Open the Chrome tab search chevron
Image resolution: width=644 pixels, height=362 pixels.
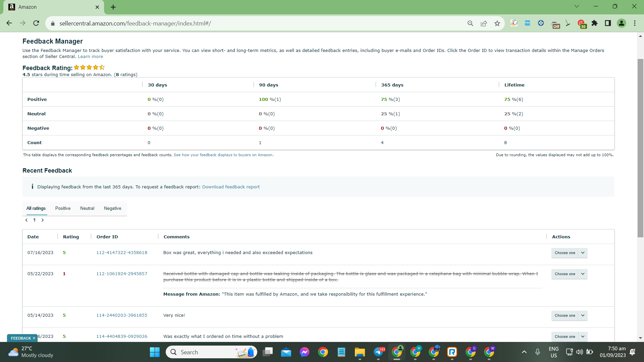click(x=577, y=6)
